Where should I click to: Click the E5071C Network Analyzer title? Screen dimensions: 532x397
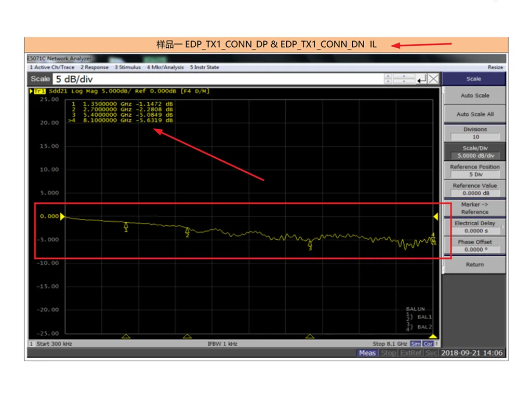[x=59, y=58]
